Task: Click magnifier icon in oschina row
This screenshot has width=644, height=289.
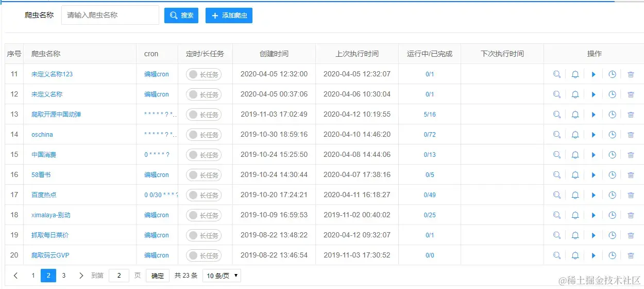Action: point(557,135)
